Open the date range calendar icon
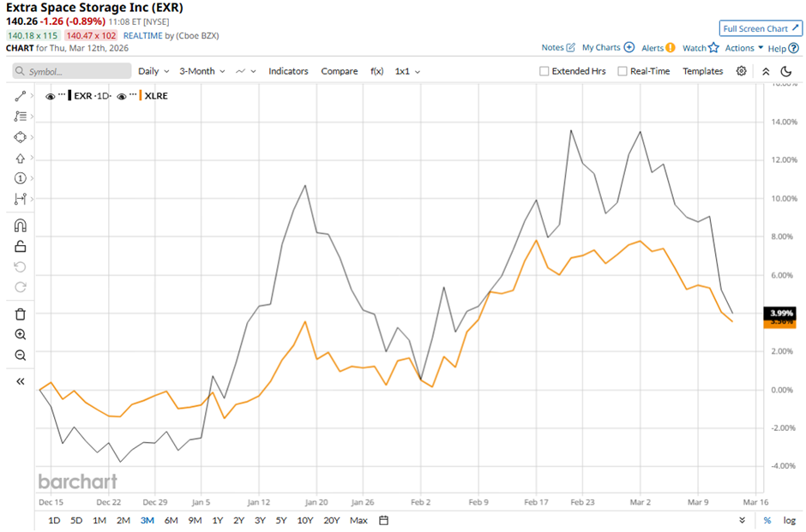Viewport: 806px width, 532px height. 383,520
